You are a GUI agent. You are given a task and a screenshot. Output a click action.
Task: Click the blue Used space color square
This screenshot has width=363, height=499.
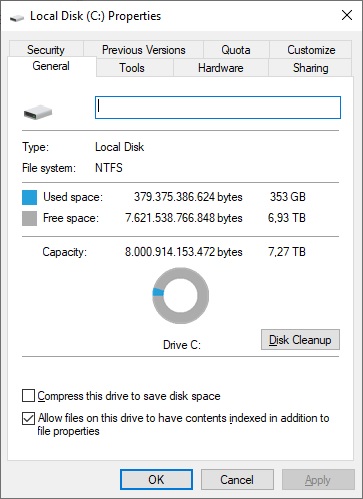[29, 197]
